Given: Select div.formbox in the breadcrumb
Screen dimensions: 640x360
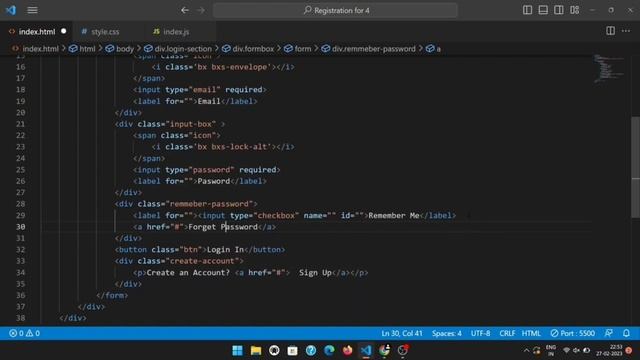Looking at the screenshot, I should pos(253,49).
